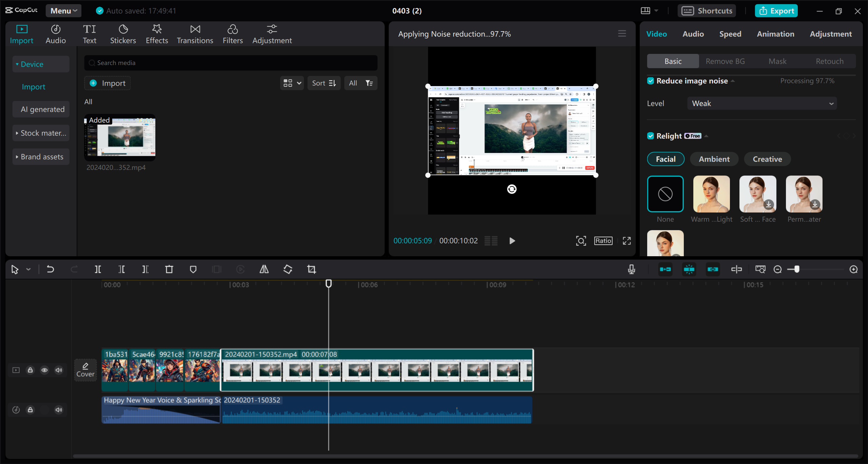Open the noise Level Weak dropdown
This screenshot has height=464, width=868.
pyautogui.click(x=762, y=103)
